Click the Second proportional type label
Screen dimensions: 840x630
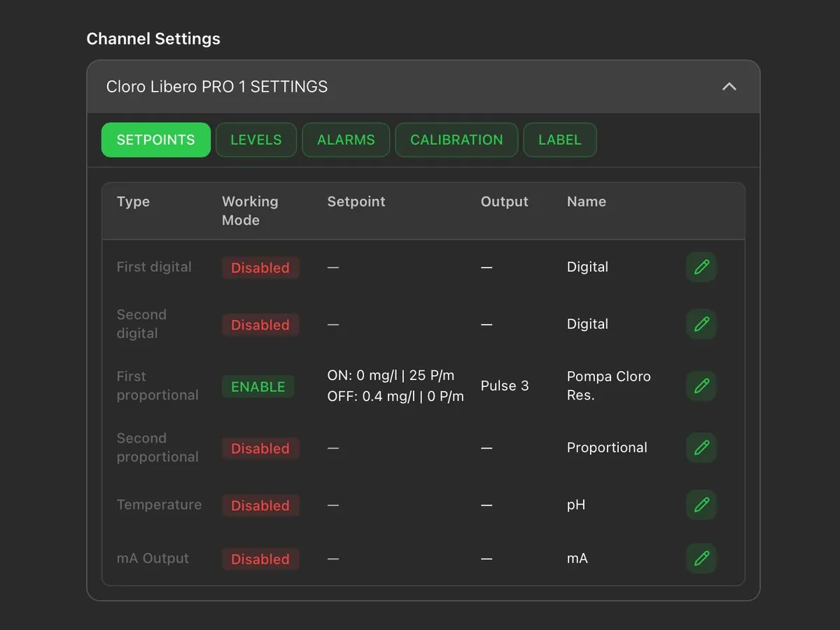tap(157, 447)
